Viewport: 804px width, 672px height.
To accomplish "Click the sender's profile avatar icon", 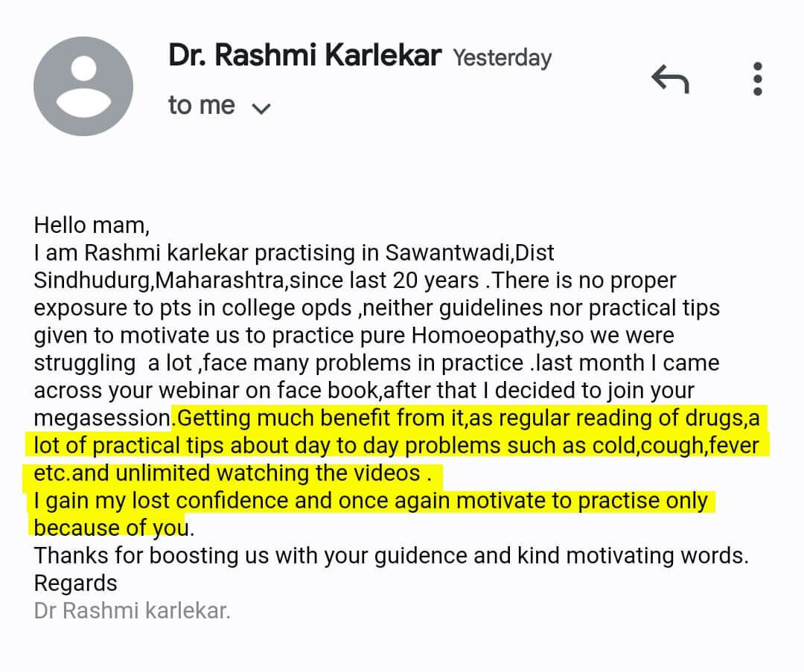I will click(x=84, y=87).
